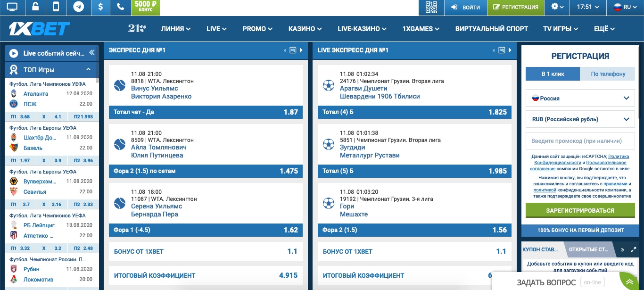The height and width of the screenshot is (290, 644).
Task: Switch to ОТКРЫТЫЕ СТ... tab
Action: pyautogui.click(x=588, y=249)
